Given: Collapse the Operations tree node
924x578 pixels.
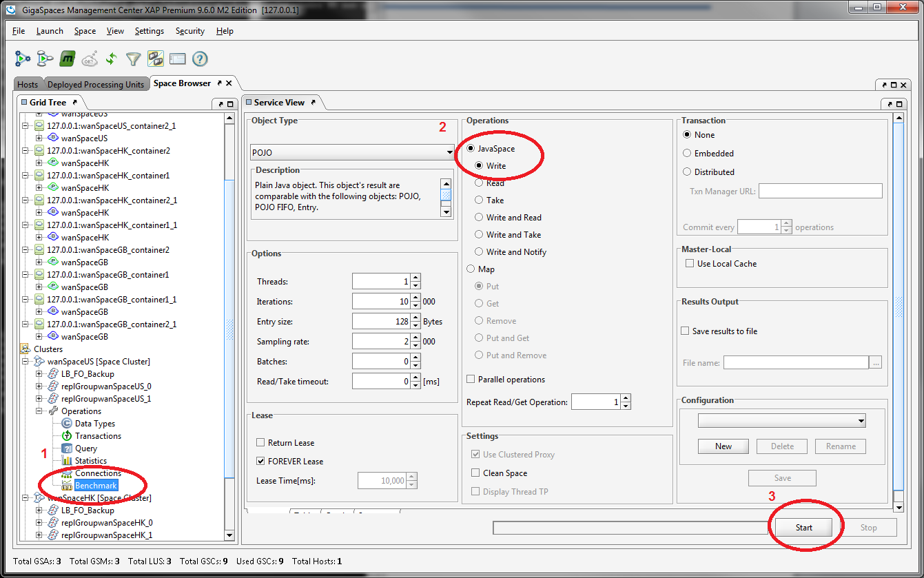Looking at the screenshot, I should pos(39,411).
